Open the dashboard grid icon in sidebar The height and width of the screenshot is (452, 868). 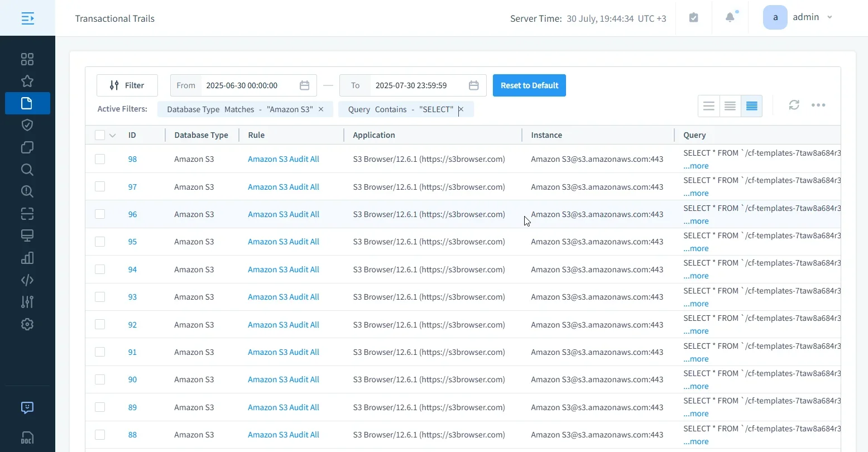27,59
